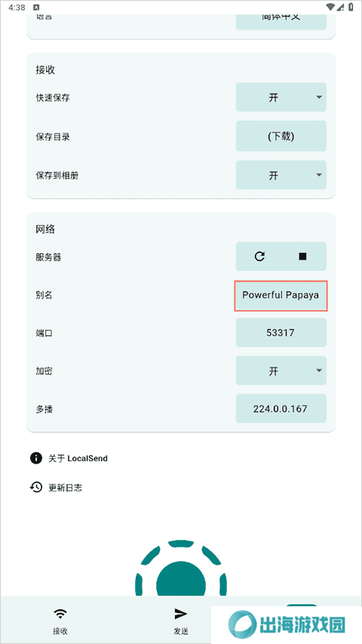Edit the Powerful Papaya alias field

281,295
